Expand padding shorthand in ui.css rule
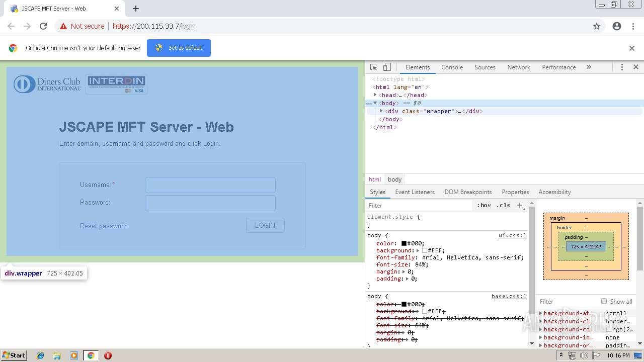Viewport: 644px width, 362px height. [x=407, y=279]
